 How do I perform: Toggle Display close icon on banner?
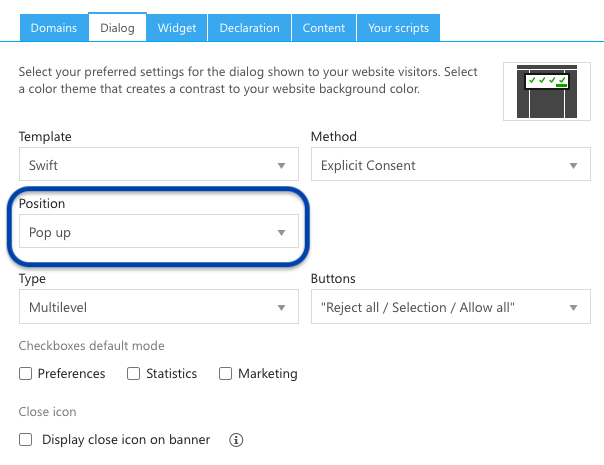point(25,440)
